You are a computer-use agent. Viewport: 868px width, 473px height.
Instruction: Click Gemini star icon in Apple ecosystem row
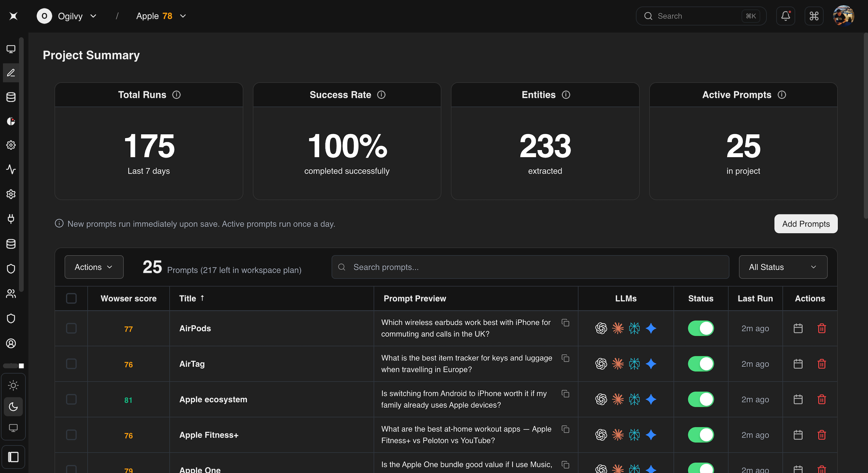coord(651,399)
